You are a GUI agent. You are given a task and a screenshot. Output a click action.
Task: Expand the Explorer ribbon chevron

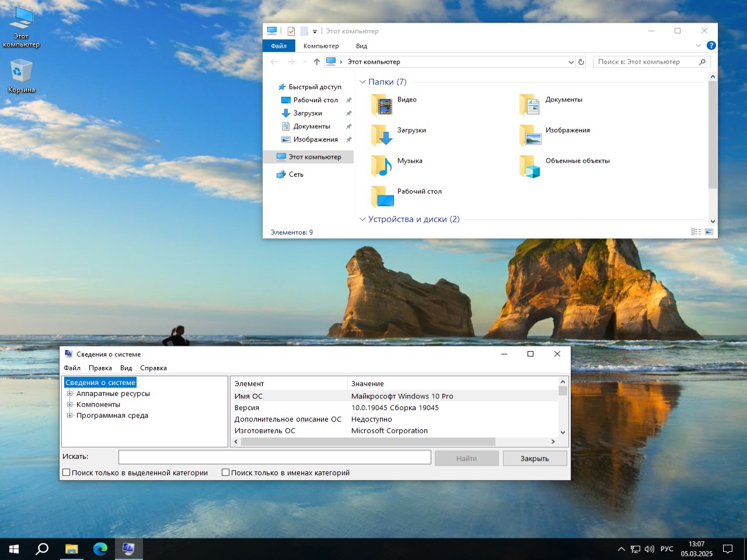(x=699, y=45)
